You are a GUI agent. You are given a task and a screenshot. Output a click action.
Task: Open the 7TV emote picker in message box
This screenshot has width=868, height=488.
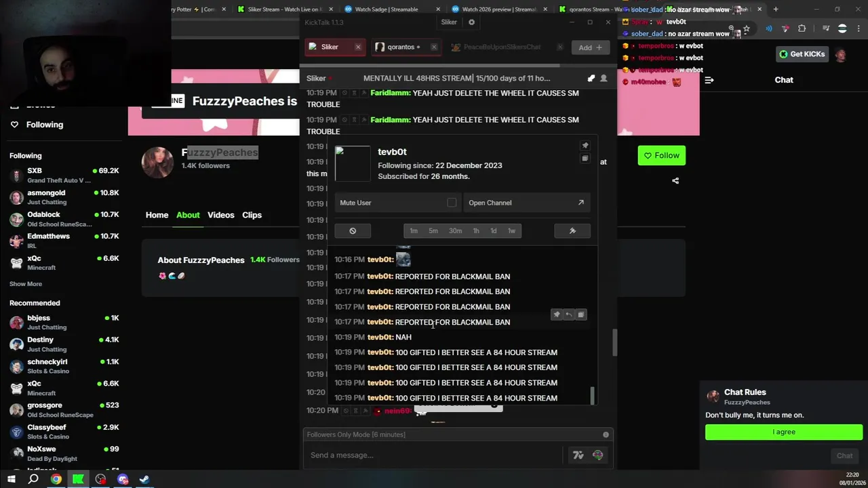tap(578, 455)
